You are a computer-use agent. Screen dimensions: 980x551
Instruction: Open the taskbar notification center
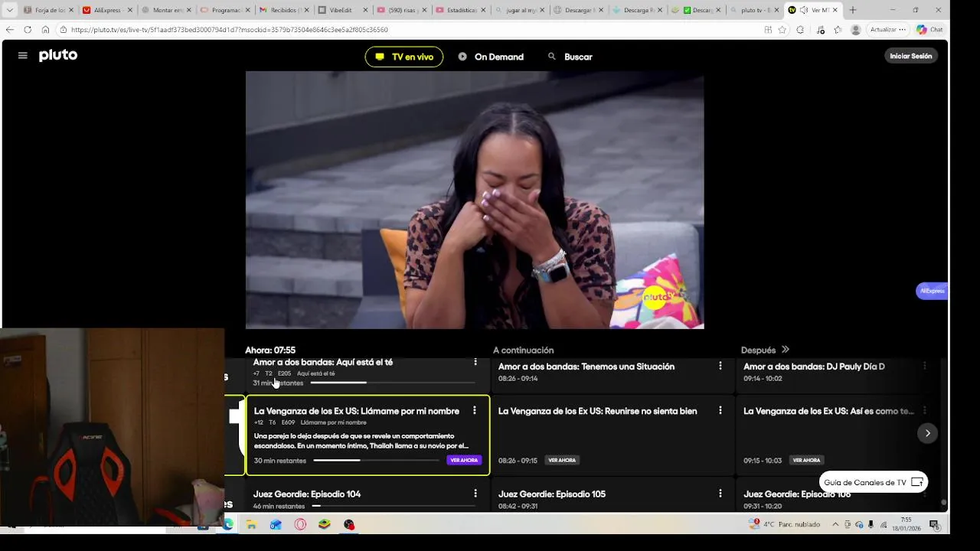pyautogui.click(x=934, y=524)
